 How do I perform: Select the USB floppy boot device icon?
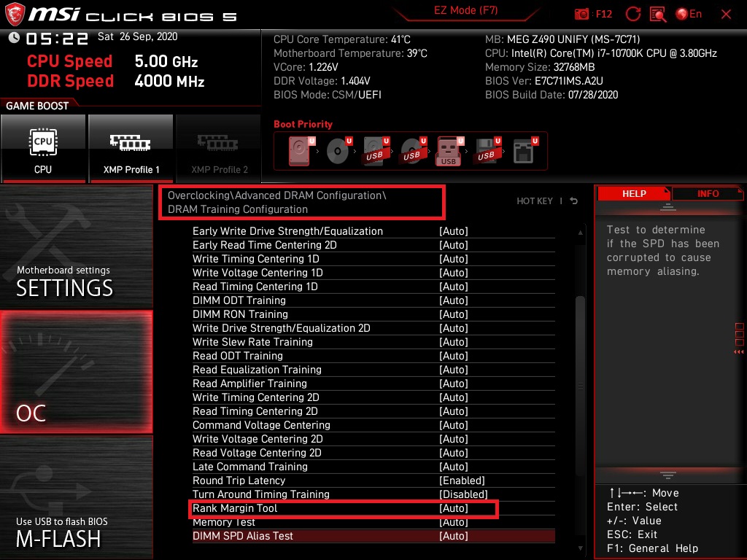(x=487, y=151)
